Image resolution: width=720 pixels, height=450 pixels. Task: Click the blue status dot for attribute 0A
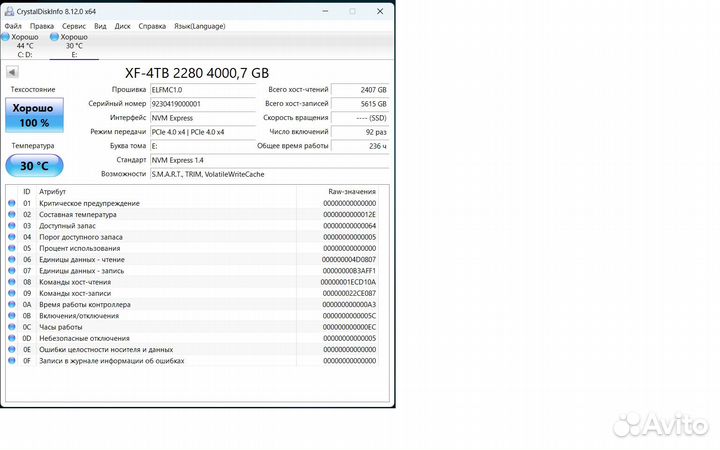(x=12, y=304)
